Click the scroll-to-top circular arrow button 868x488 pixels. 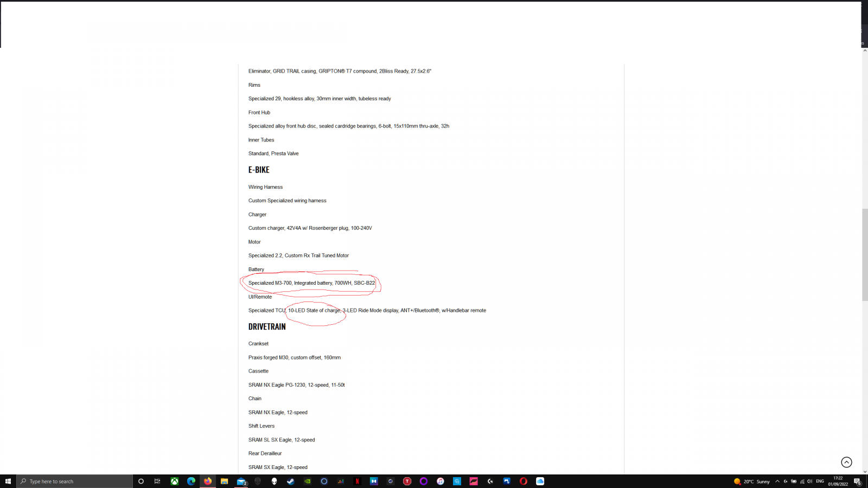[x=846, y=462]
